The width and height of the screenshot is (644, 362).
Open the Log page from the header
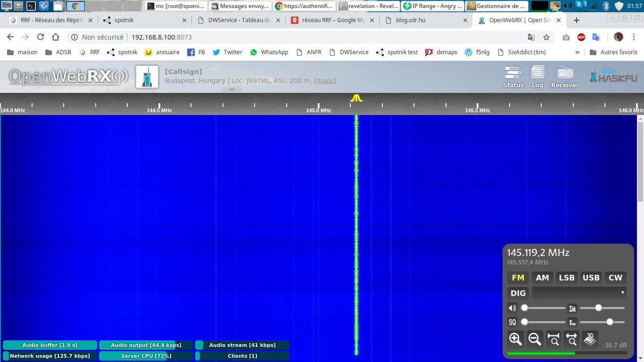pos(537,76)
